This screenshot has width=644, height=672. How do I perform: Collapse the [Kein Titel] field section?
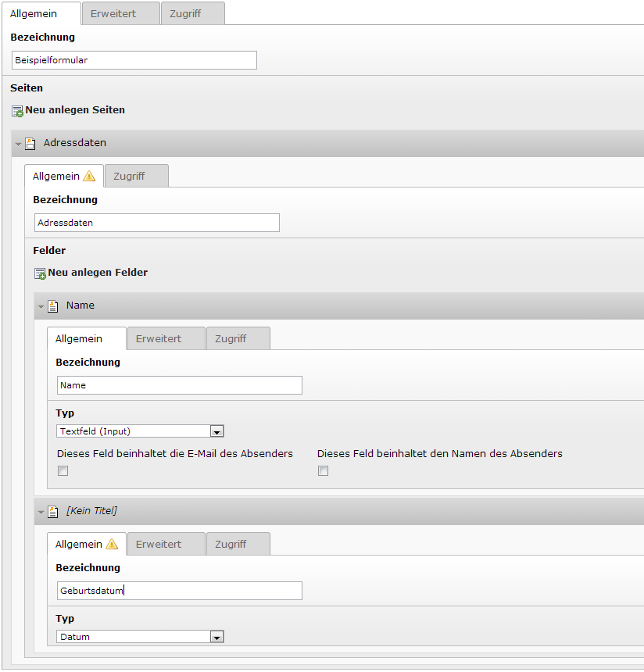click(41, 513)
